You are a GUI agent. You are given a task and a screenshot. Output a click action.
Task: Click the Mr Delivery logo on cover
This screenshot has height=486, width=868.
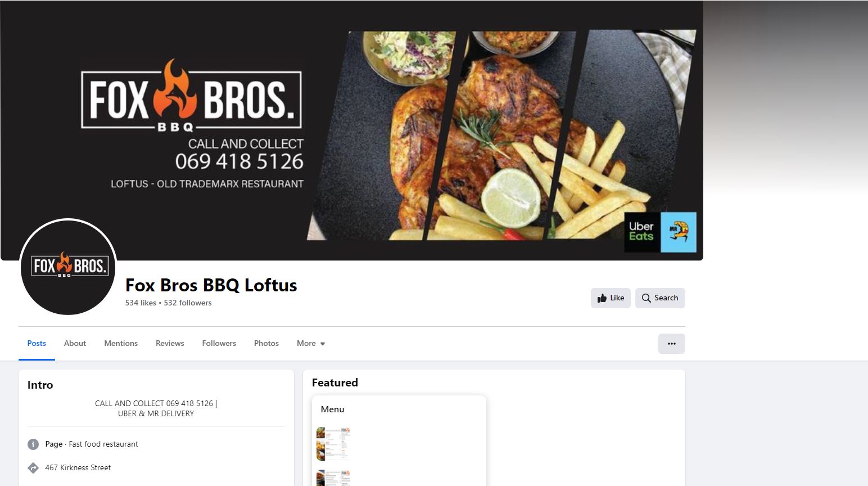(x=679, y=232)
